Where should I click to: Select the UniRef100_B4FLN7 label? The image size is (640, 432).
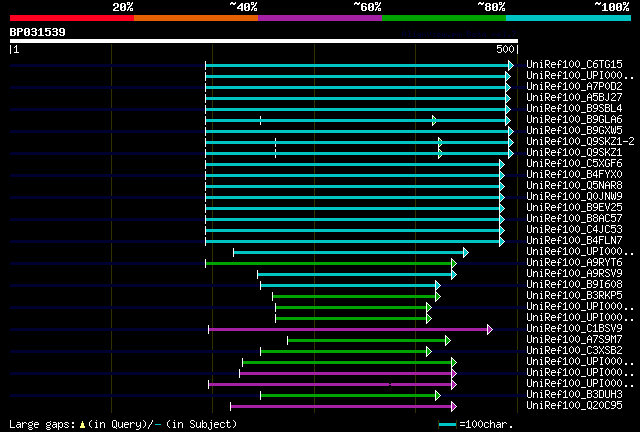pos(574,240)
